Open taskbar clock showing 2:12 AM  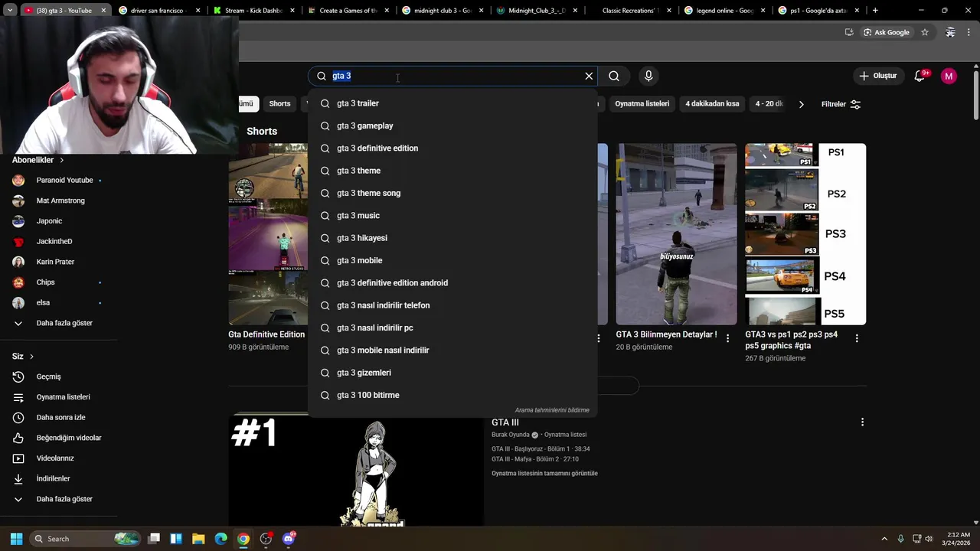point(958,539)
